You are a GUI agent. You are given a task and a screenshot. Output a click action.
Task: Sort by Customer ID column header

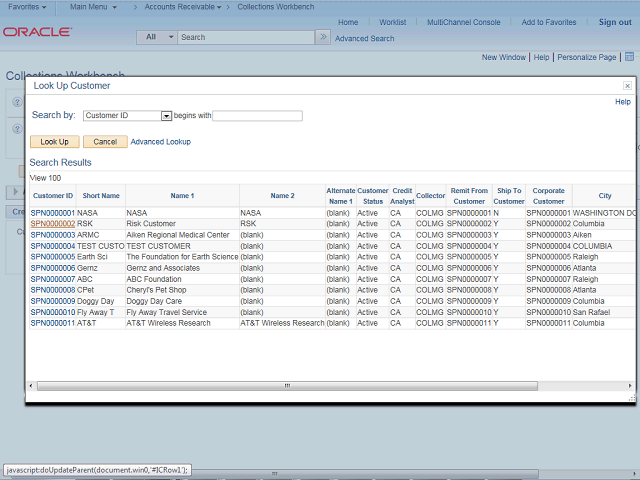[53, 196]
